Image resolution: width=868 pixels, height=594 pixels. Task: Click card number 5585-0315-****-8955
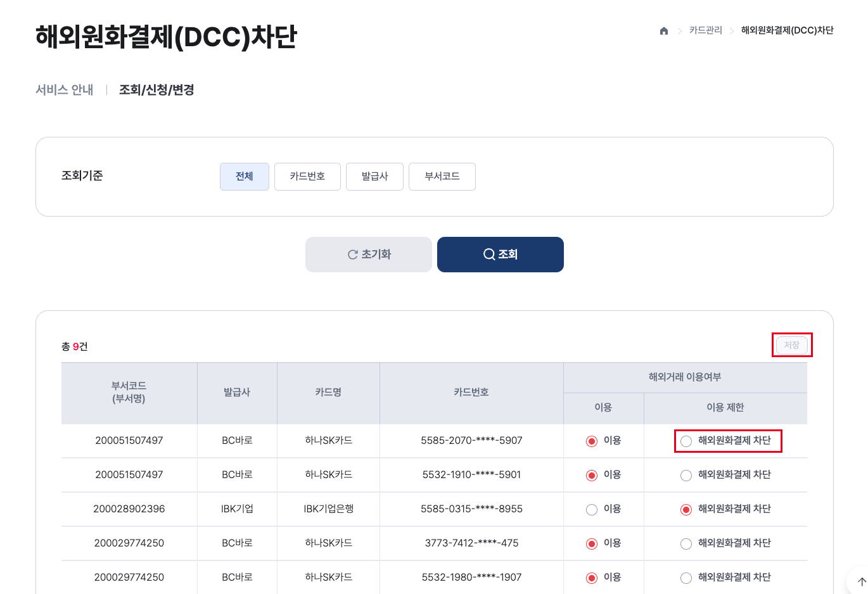471,509
